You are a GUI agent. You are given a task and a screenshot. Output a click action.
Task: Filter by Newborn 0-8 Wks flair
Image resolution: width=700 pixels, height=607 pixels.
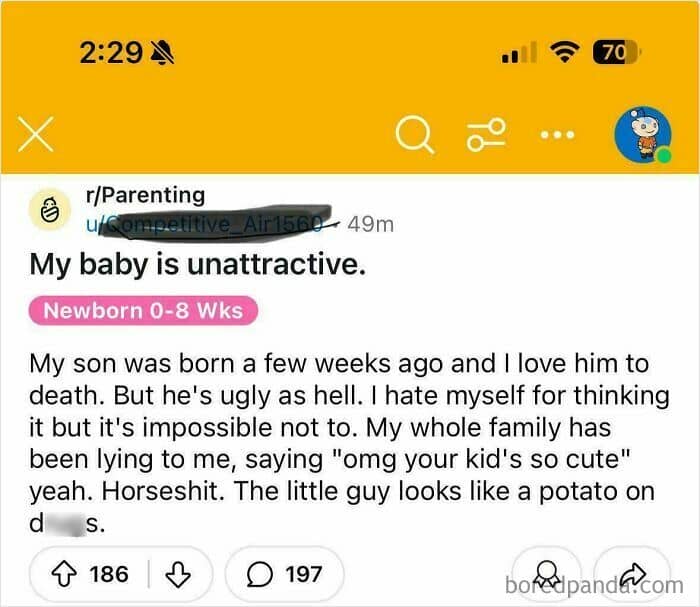coord(143,311)
